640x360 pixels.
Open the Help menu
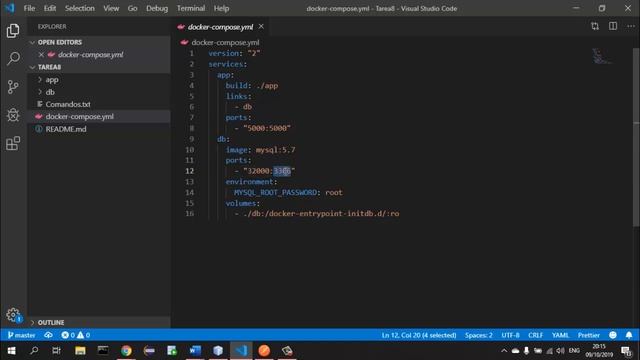222,8
